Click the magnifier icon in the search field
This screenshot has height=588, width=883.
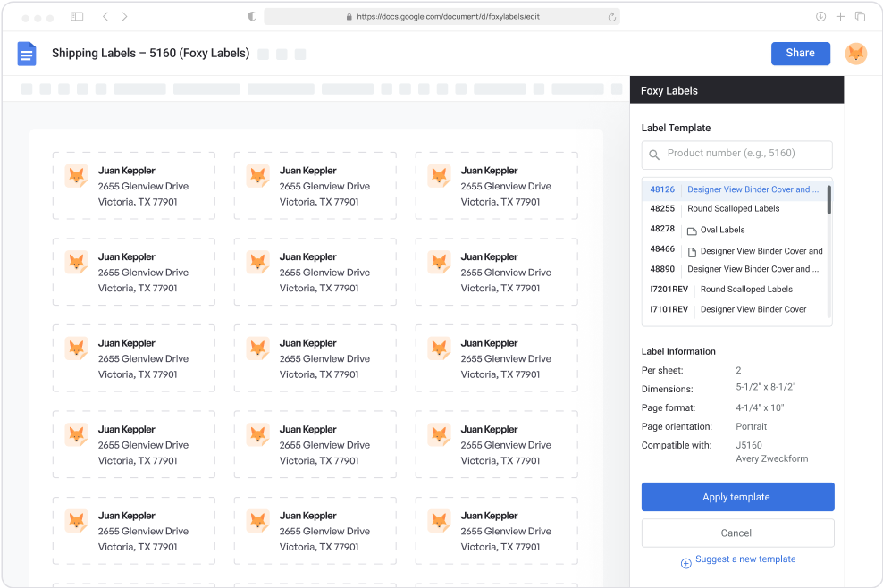653,155
